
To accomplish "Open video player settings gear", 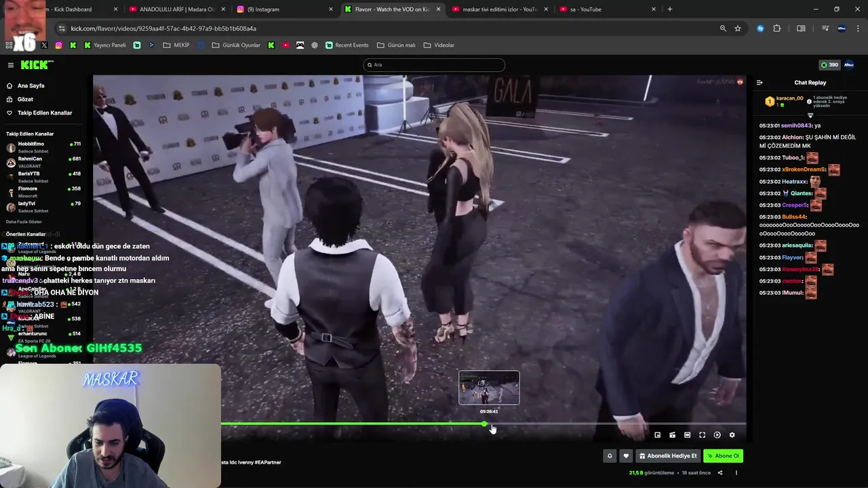I will (732, 435).
